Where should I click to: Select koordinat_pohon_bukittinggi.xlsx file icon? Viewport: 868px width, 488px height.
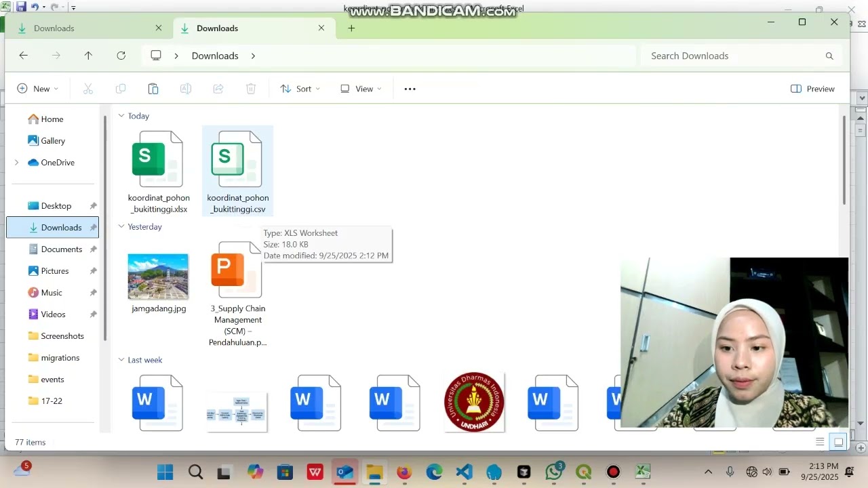[157, 159]
